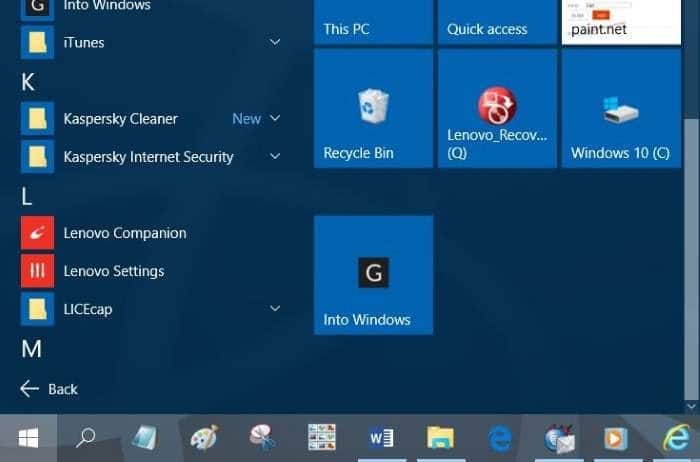Expand the Kaspersky Cleaner chevron
The width and height of the screenshot is (700, 462).
click(x=275, y=118)
